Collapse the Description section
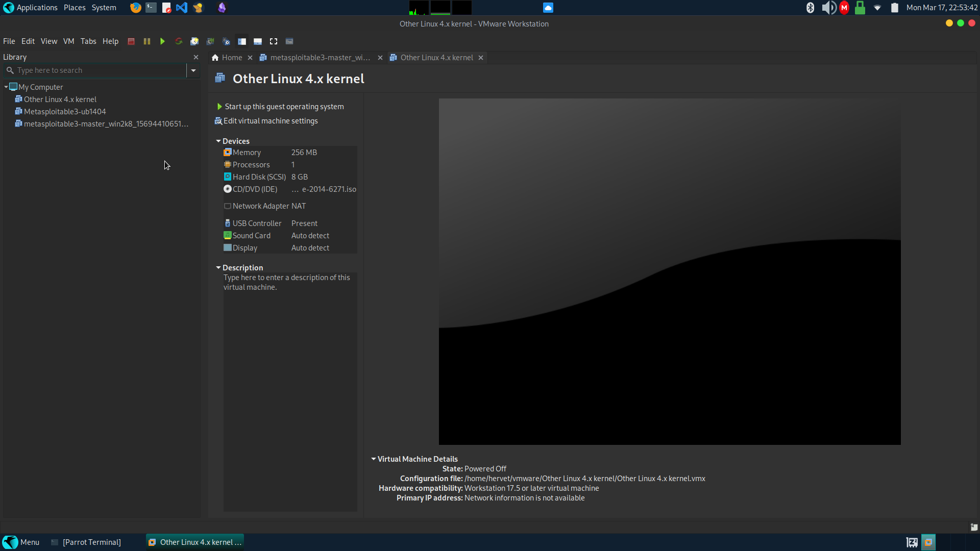The height and width of the screenshot is (551, 980). (x=218, y=267)
